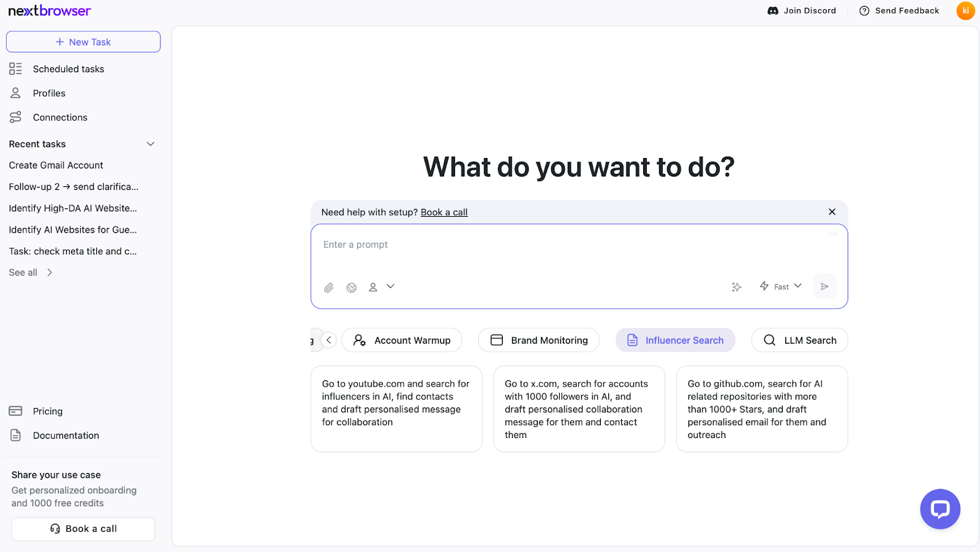
Task: Expand the profile selector chevron
Action: (391, 286)
